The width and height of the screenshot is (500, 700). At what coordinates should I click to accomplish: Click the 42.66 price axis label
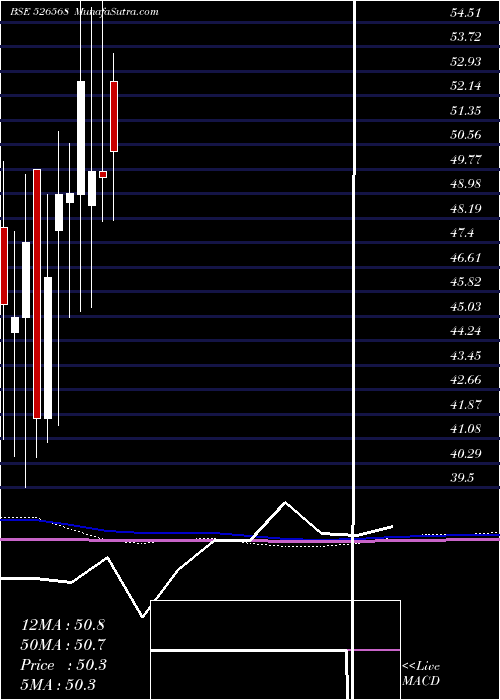pyautogui.click(x=466, y=380)
